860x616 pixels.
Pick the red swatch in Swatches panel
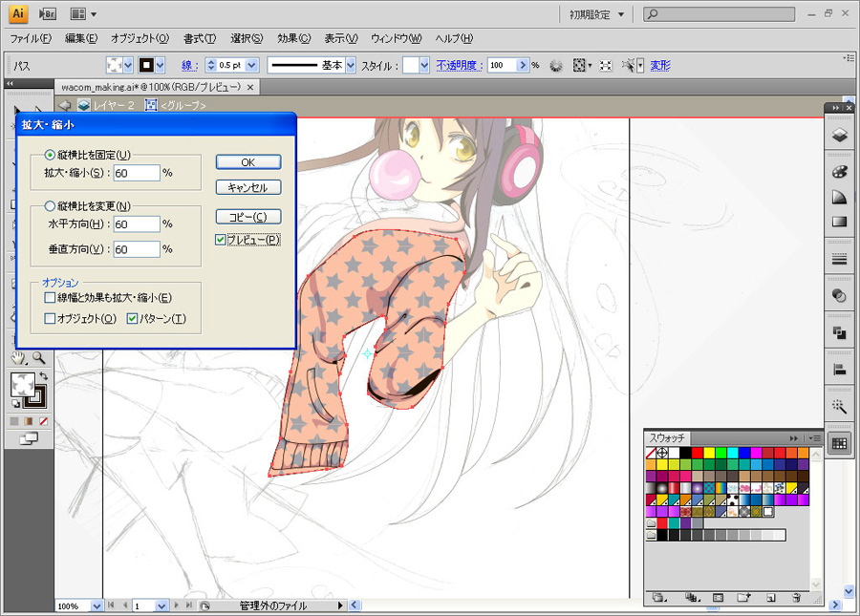tap(698, 453)
